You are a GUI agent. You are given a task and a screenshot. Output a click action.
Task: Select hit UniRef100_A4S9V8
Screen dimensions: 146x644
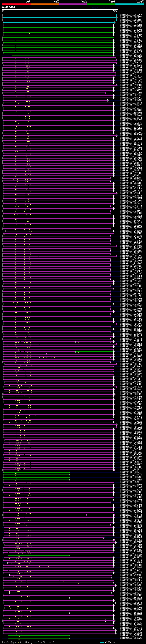click(x=131, y=558)
